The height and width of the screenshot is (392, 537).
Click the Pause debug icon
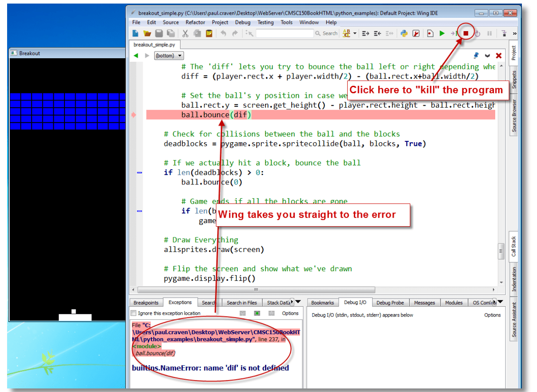[x=489, y=33]
